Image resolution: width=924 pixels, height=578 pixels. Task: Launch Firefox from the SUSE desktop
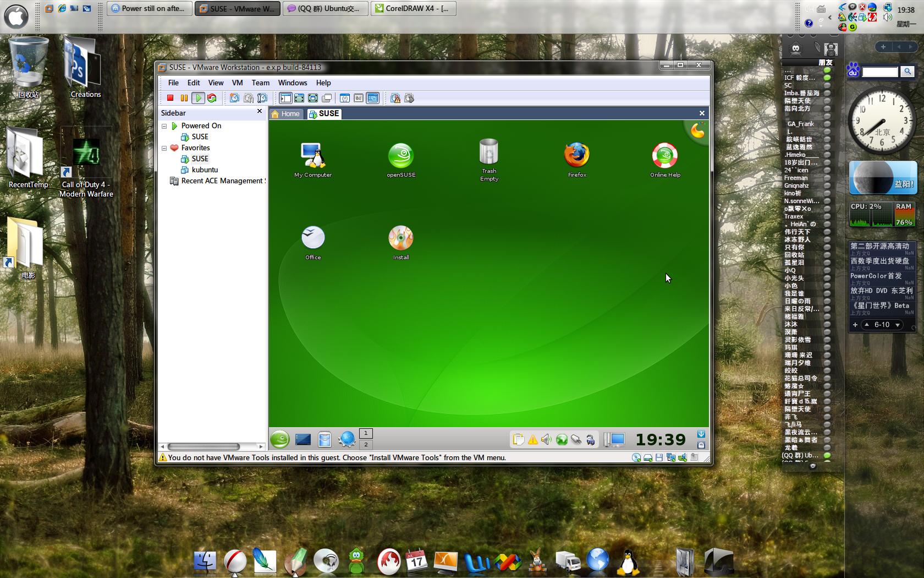click(577, 160)
